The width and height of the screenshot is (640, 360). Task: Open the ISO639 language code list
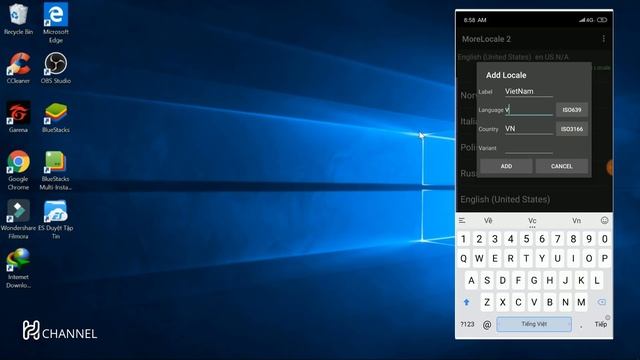point(572,110)
